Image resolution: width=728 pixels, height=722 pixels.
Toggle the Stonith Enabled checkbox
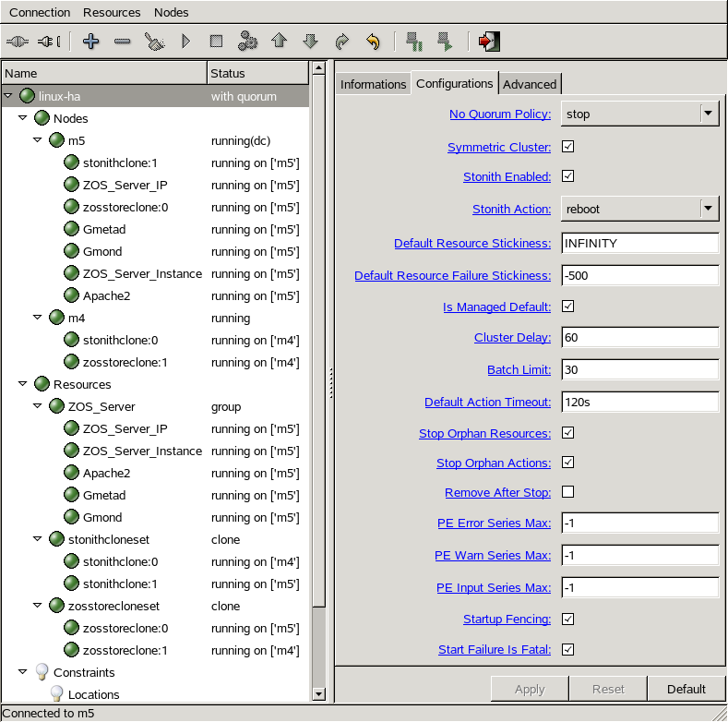tap(568, 176)
